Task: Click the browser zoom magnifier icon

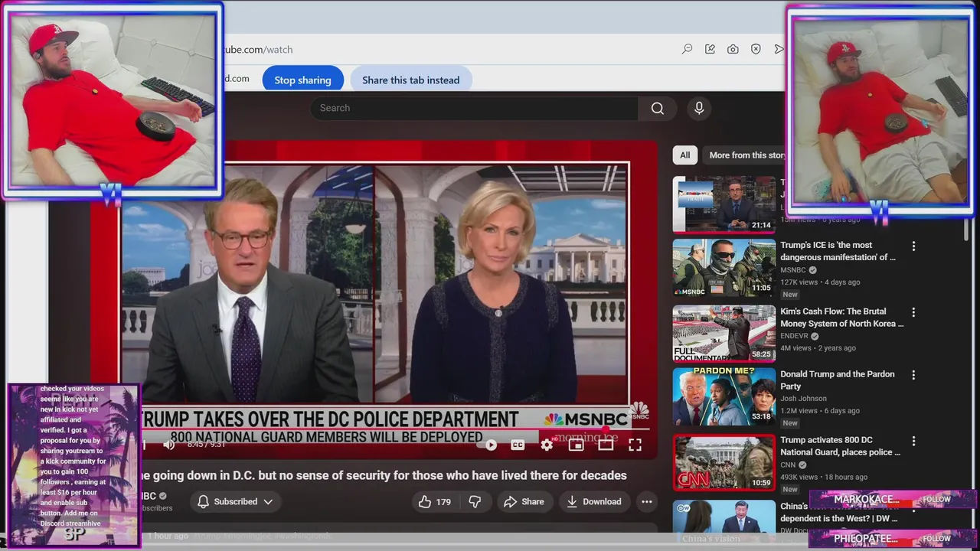Action: 687,49
